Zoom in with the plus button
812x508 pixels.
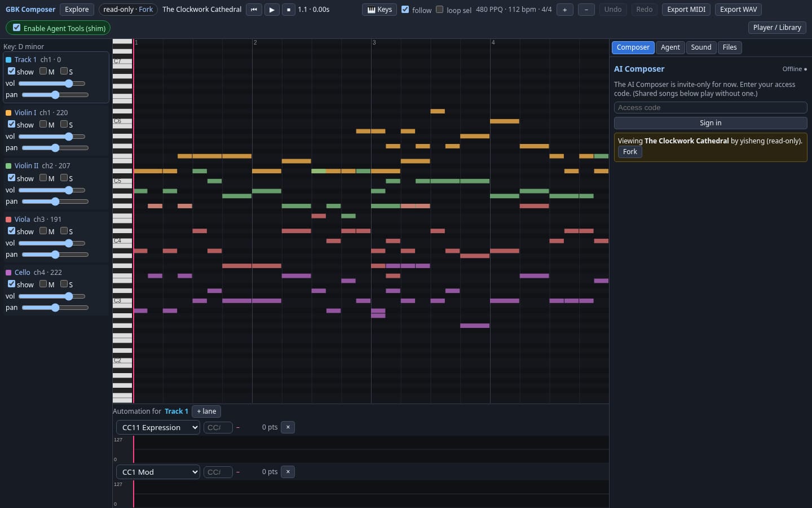tap(564, 10)
